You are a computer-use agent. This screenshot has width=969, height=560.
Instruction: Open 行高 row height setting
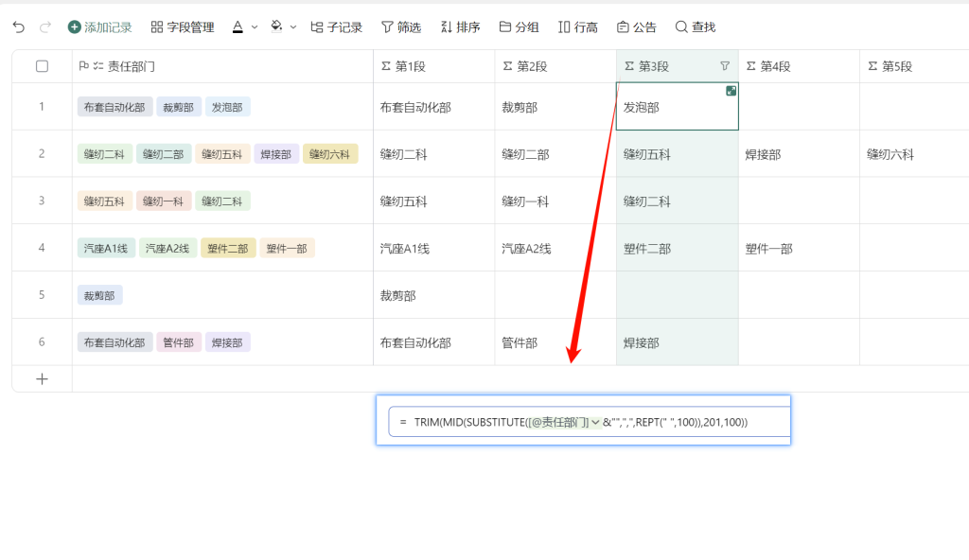click(x=578, y=27)
